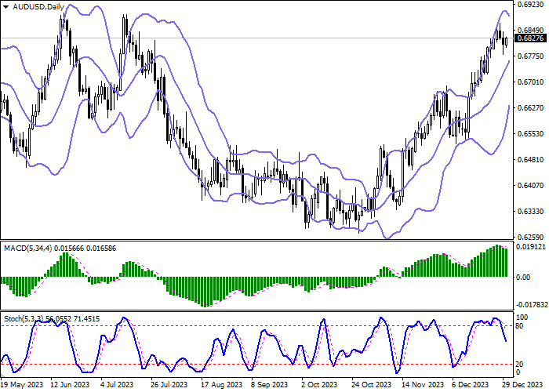Click the Stochastic 20 level label
549x392 pixels.
click(519, 365)
